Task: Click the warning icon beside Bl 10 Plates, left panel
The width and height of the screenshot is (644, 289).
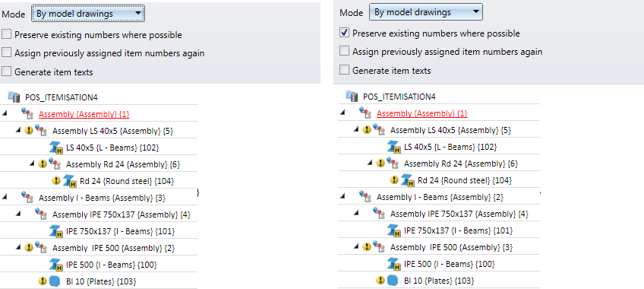Action: tap(43, 281)
